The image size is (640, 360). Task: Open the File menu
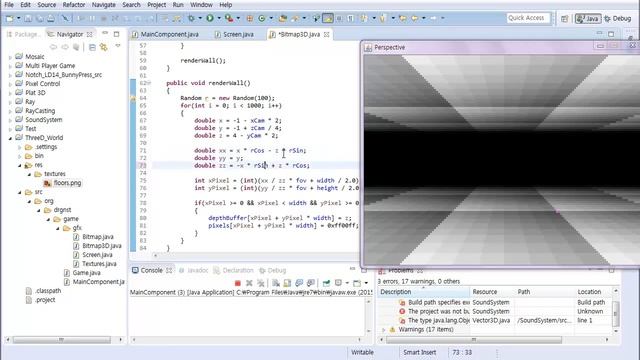tap(9, 5)
